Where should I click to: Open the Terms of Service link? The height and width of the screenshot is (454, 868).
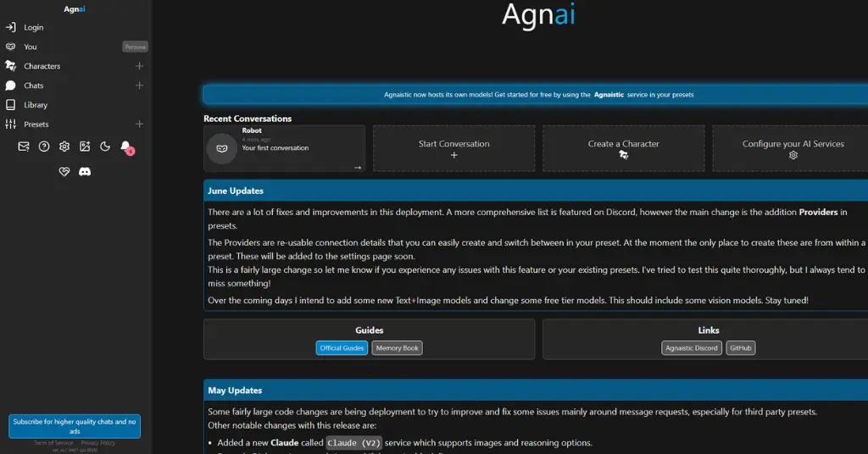click(53, 443)
